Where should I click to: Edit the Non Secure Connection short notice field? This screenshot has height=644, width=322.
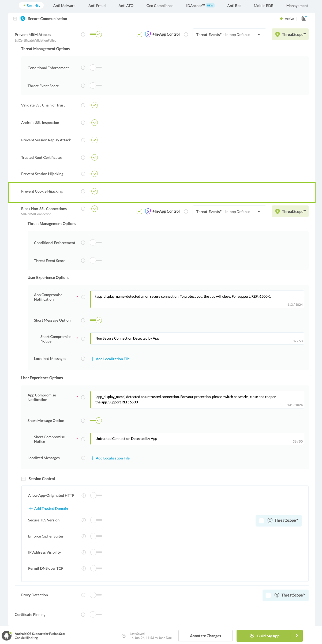tap(197, 338)
